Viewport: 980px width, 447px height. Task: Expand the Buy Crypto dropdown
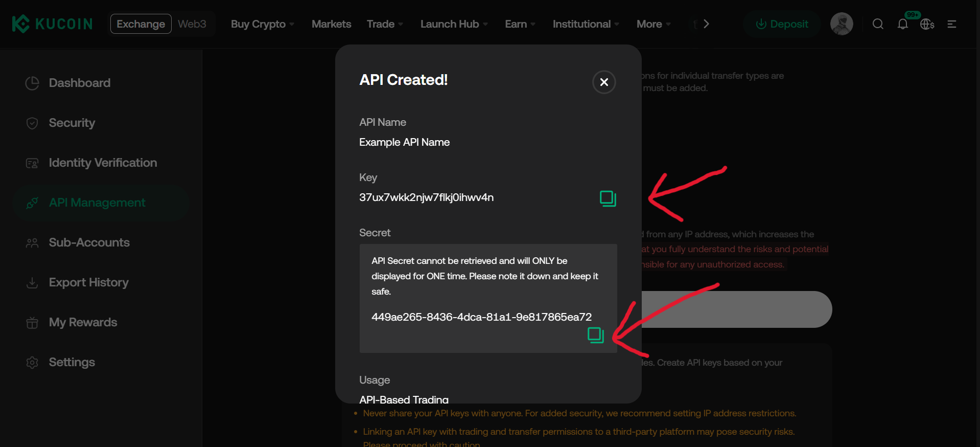pyautogui.click(x=263, y=24)
